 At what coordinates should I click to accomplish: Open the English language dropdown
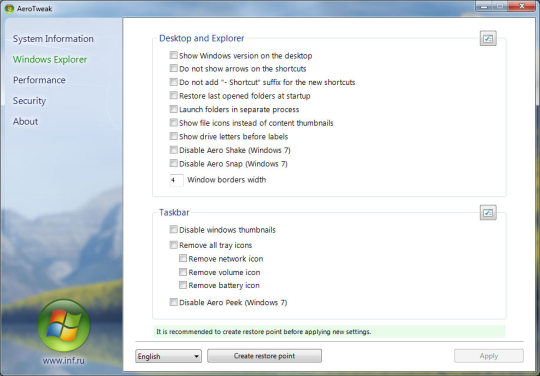(168, 356)
